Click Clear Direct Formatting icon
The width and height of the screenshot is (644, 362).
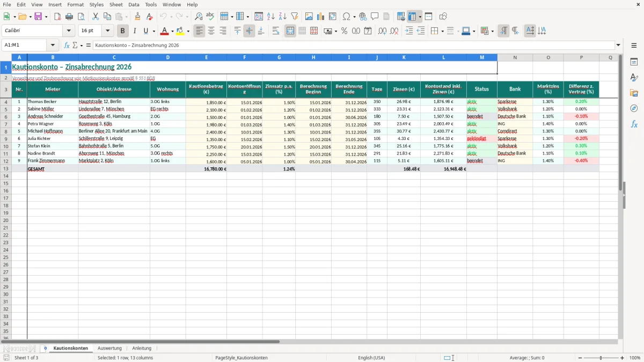(150, 17)
